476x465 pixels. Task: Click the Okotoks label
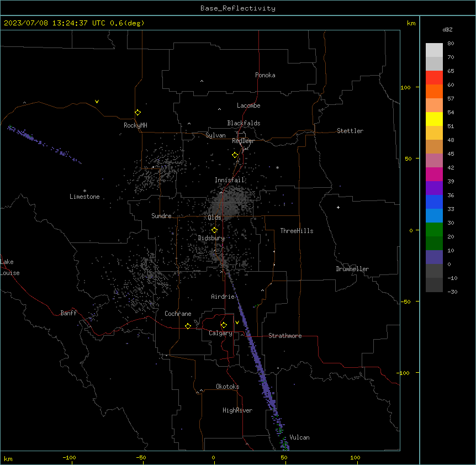point(228,387)
